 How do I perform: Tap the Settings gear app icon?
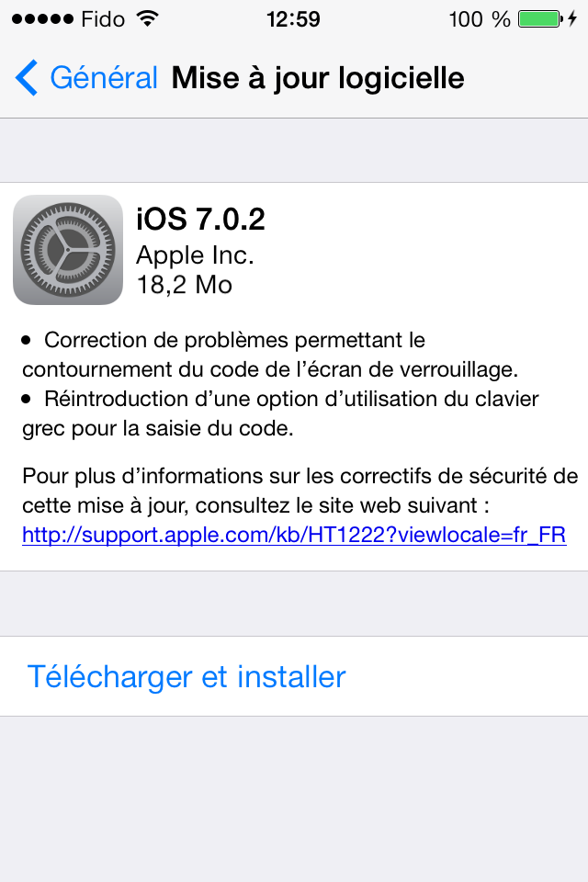tap(68, 250)
